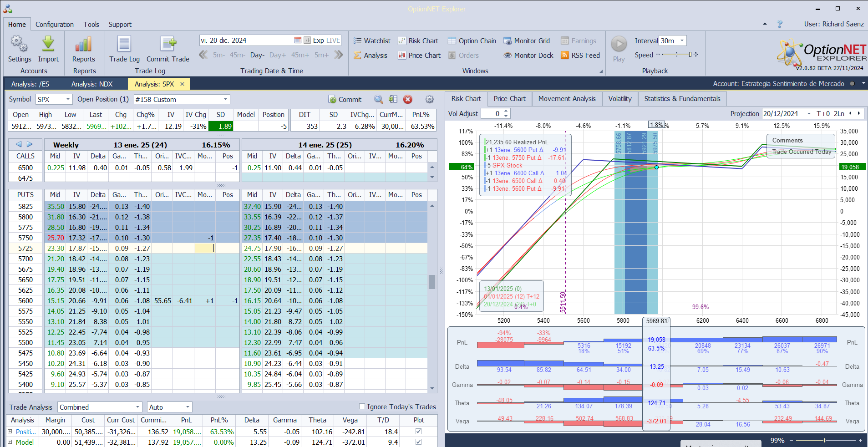Open the Interval 30m dropdown
This screenshot has width=868, height=447.
tap(682, 41)
